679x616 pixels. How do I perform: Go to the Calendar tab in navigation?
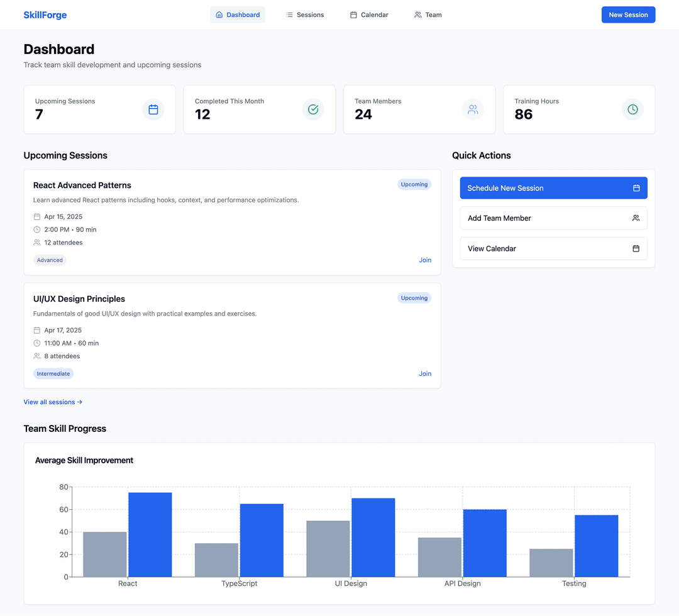pyautogui.click(x=369, y=15)
